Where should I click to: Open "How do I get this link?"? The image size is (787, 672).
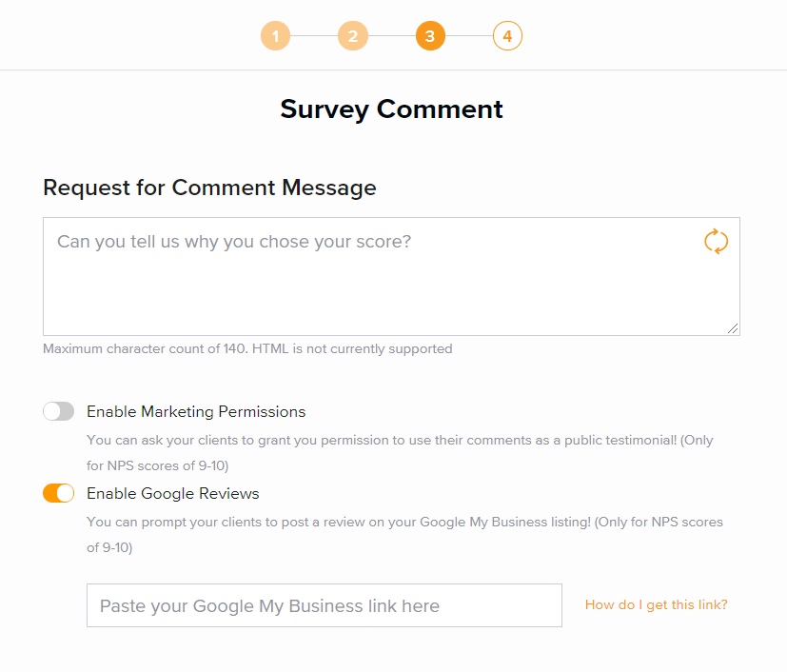[656, 604]
